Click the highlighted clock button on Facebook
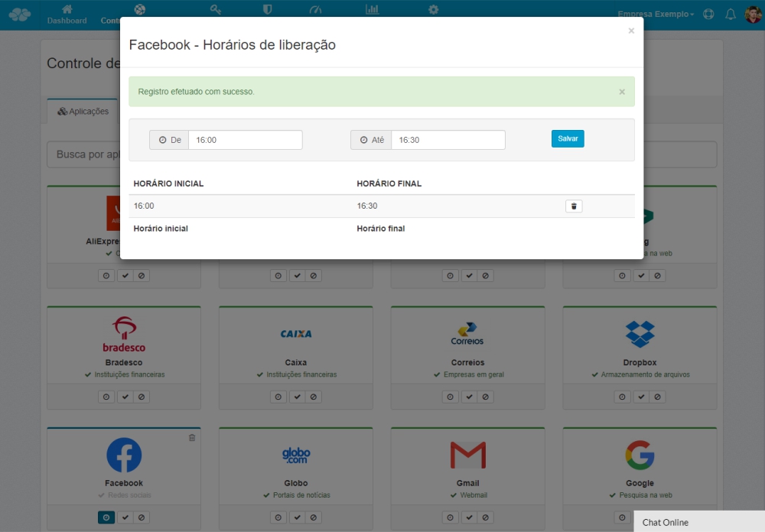Image resolution: width=765 pixels, height=532 pixels. [x=106, y=517]
